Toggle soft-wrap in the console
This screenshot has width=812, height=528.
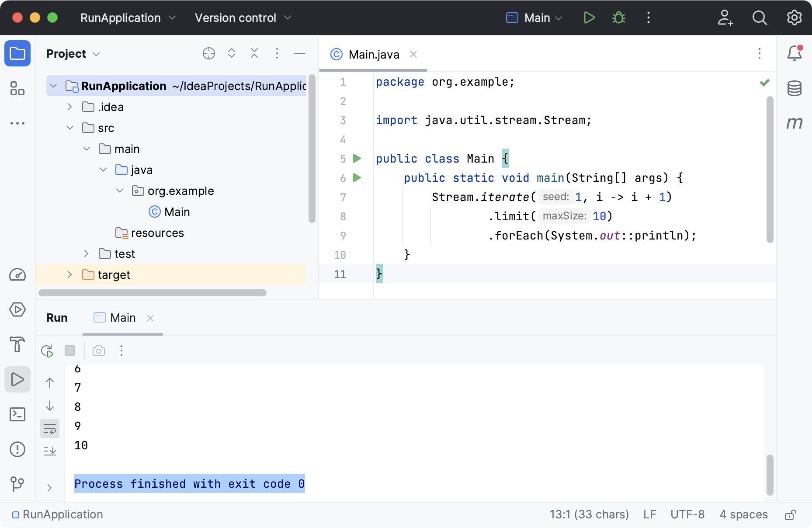coord(50,428)
